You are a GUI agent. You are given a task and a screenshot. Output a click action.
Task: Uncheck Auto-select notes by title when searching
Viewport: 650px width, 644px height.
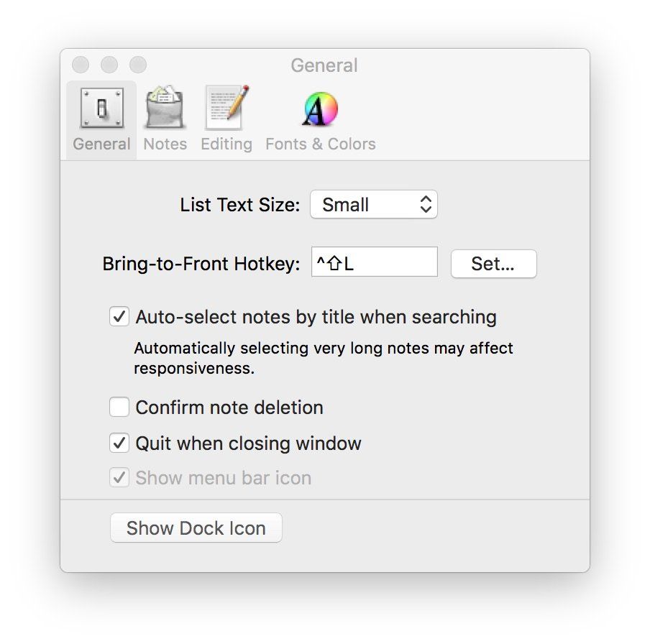[x=119, y=317]
